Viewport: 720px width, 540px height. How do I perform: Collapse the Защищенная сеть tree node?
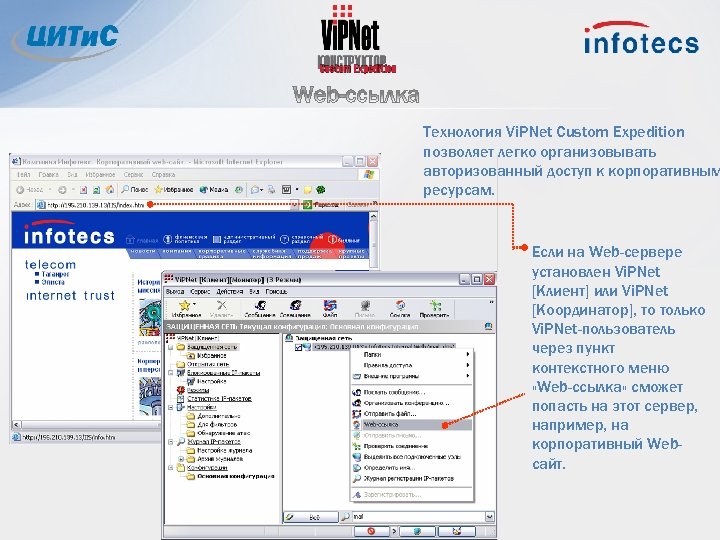[x=171, y=347]
